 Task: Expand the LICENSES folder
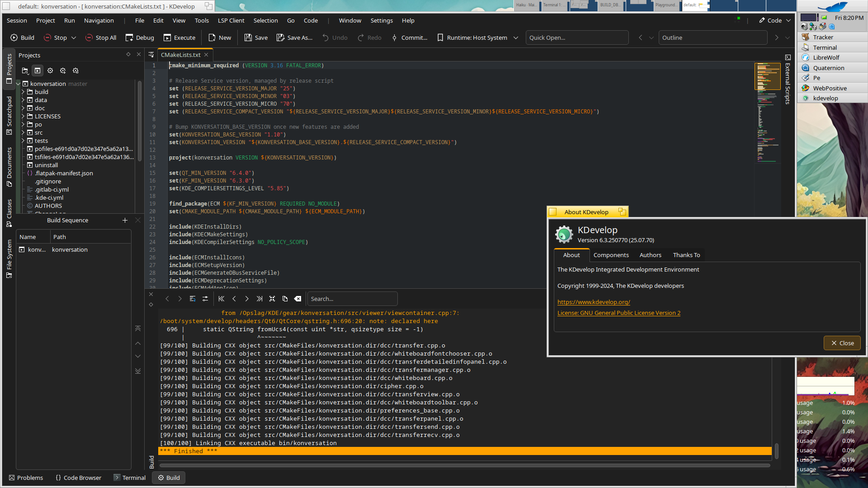23,116
